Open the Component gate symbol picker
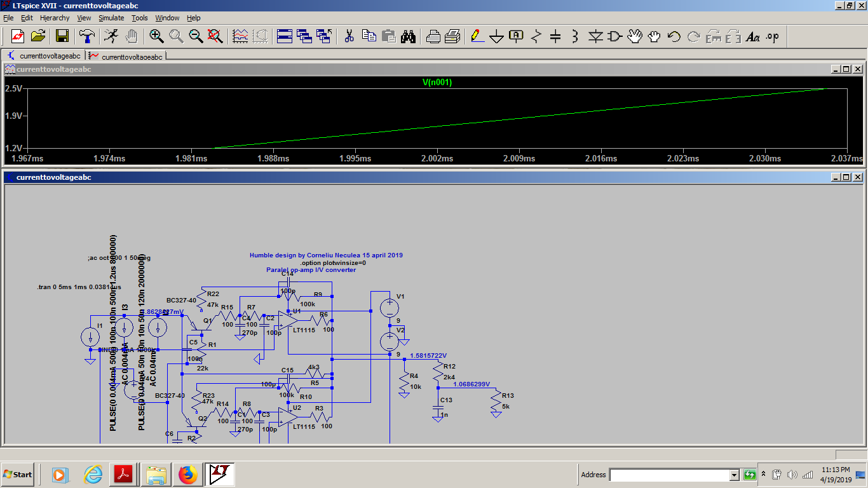Screen dimensions: 868x488 coord(614,36)
